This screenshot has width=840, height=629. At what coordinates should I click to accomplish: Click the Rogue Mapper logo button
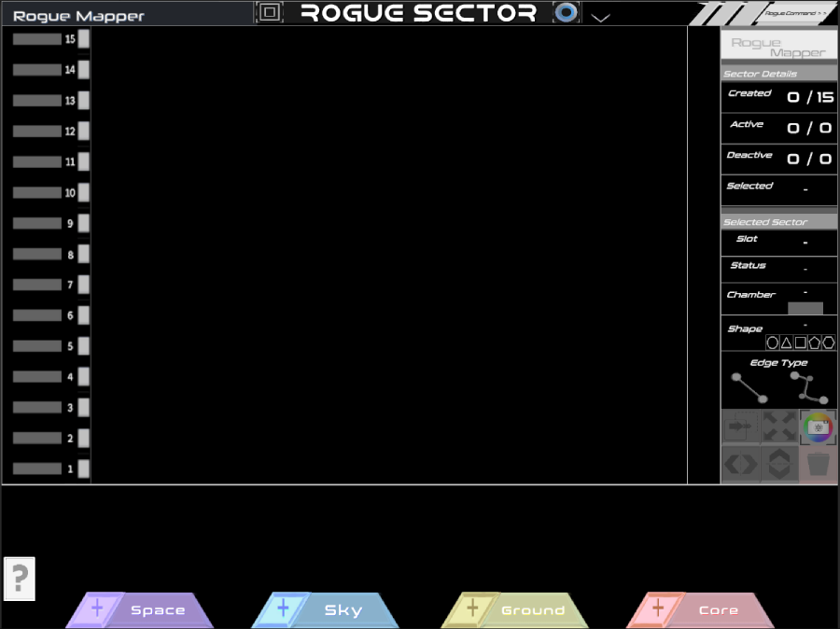point(778,46)
